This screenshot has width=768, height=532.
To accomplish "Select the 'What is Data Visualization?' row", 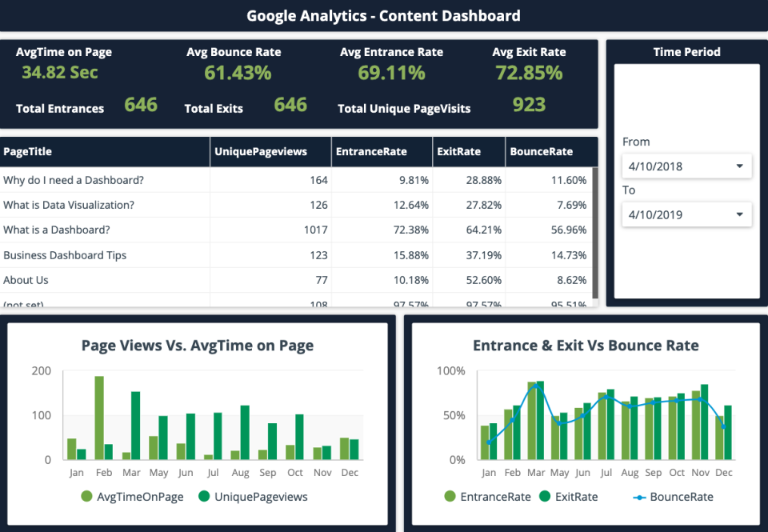I will (296, 205).
